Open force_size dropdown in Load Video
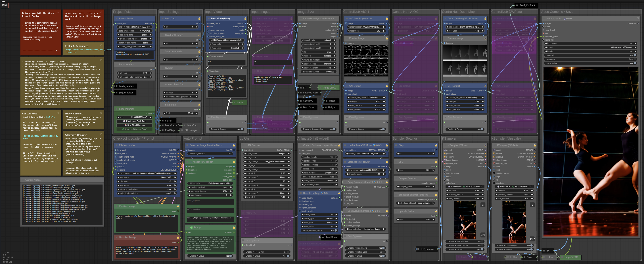644x264 pixels. [x=227, y=48]
